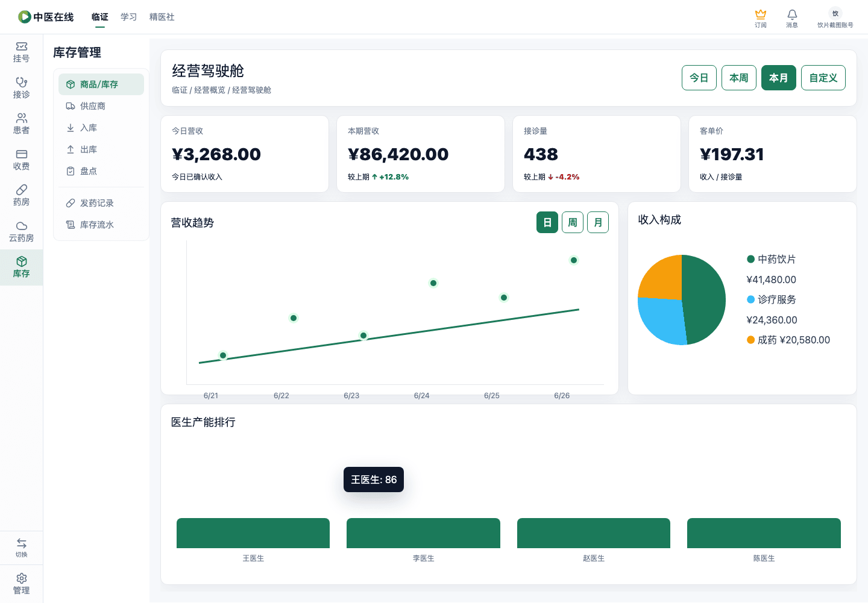Click the 出库 upload arrow icon

[71, 149]
